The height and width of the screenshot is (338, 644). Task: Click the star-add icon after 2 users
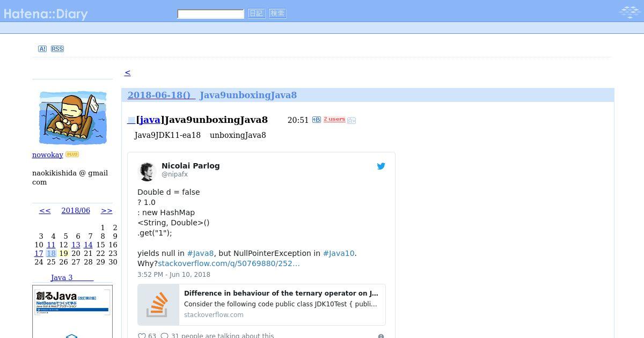point(352,120)
